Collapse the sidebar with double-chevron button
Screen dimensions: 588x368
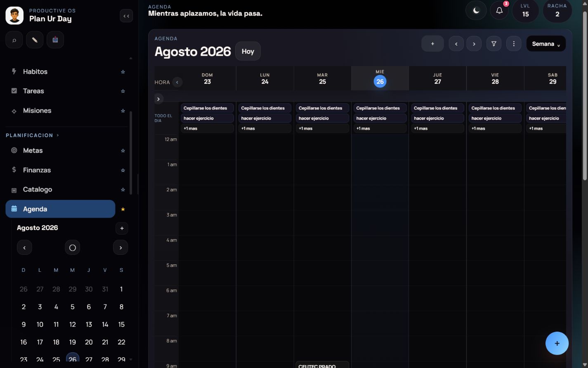126,16
